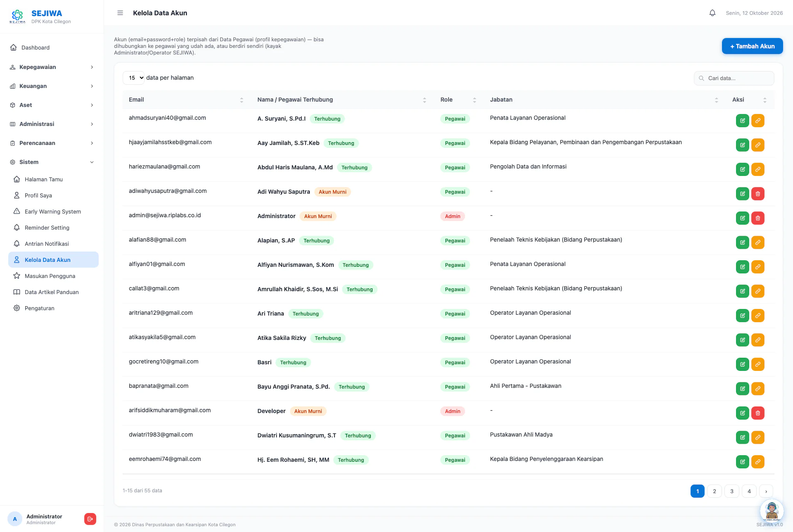Open the notifications bell icon
This screenshot has width=793, height=532.
click(x=712, y=13)
